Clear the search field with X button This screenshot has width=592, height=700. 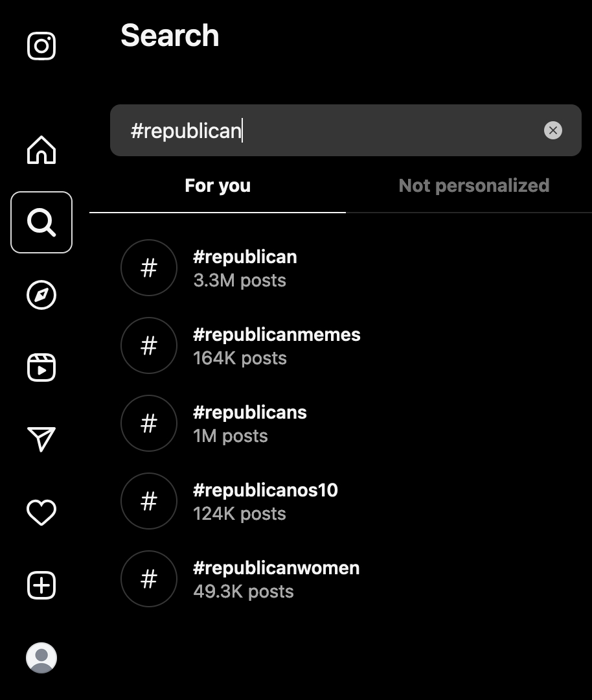pos(552,130)
